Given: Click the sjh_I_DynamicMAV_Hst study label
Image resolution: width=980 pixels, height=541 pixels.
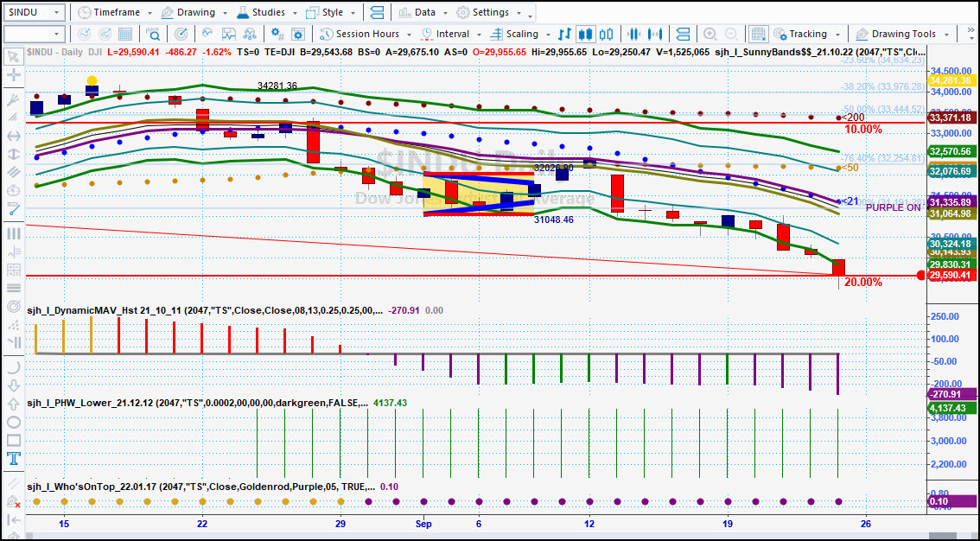Looking at the screenshot, I should coord(204,310).
